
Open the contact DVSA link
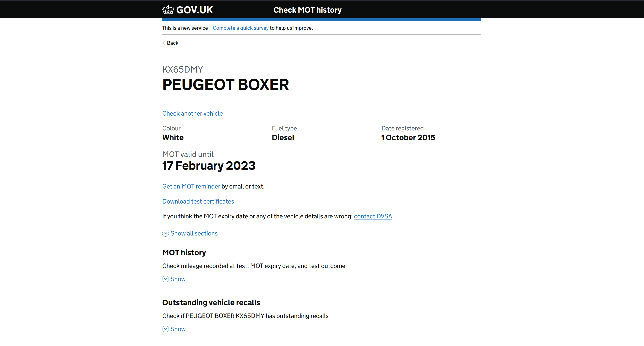click(373, 217)
